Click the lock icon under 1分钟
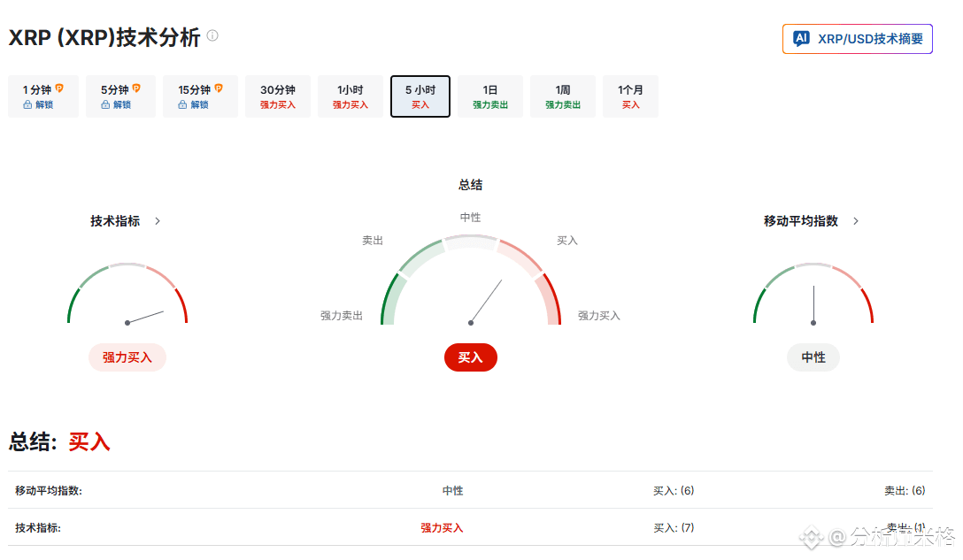The image size is (963, 560). (27, 105)
